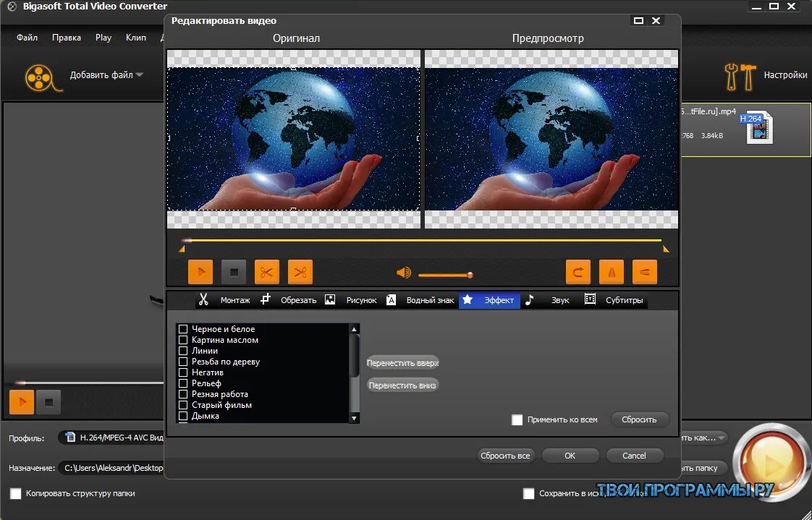This screenshot has height=520, width=812.
Task: Enable the Черное и белое effect
Action: (x=184, y=328)
